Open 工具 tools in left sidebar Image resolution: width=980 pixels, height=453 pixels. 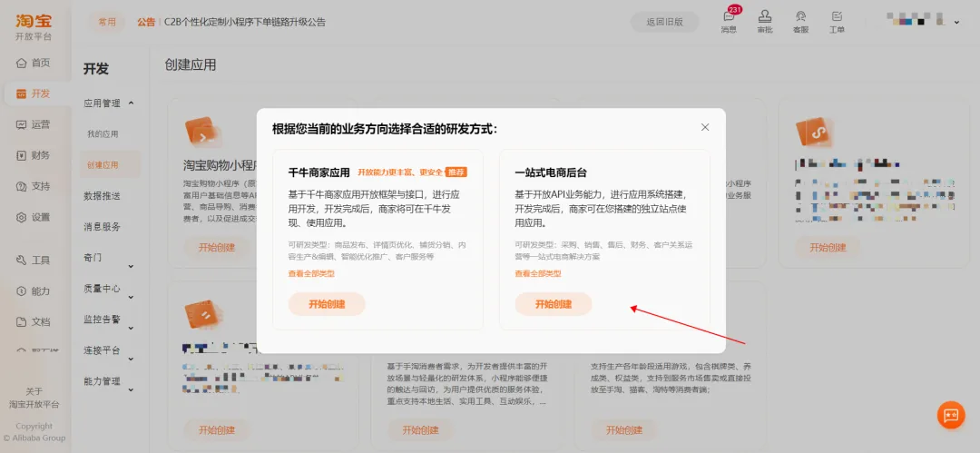[34, 261]
